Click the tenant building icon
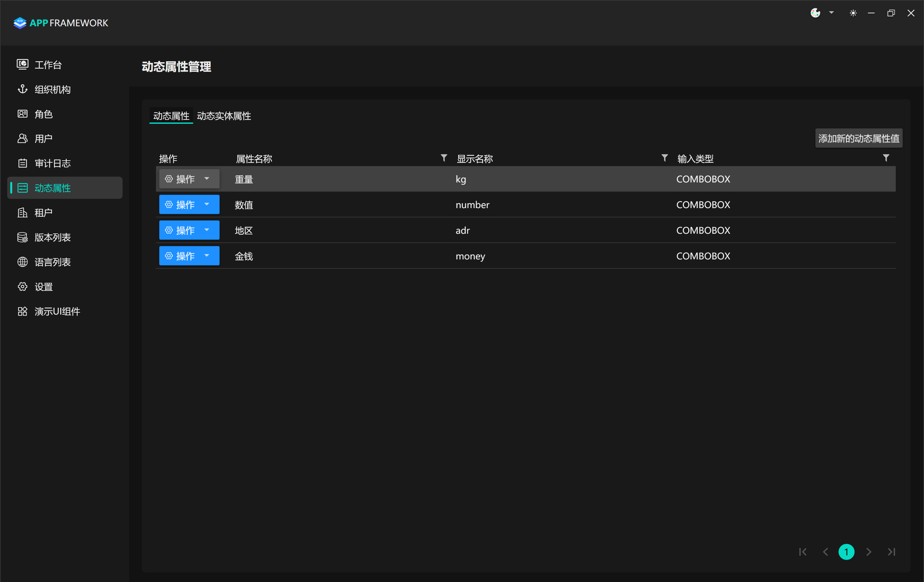924x582 pixels. [x=22, y=212]
